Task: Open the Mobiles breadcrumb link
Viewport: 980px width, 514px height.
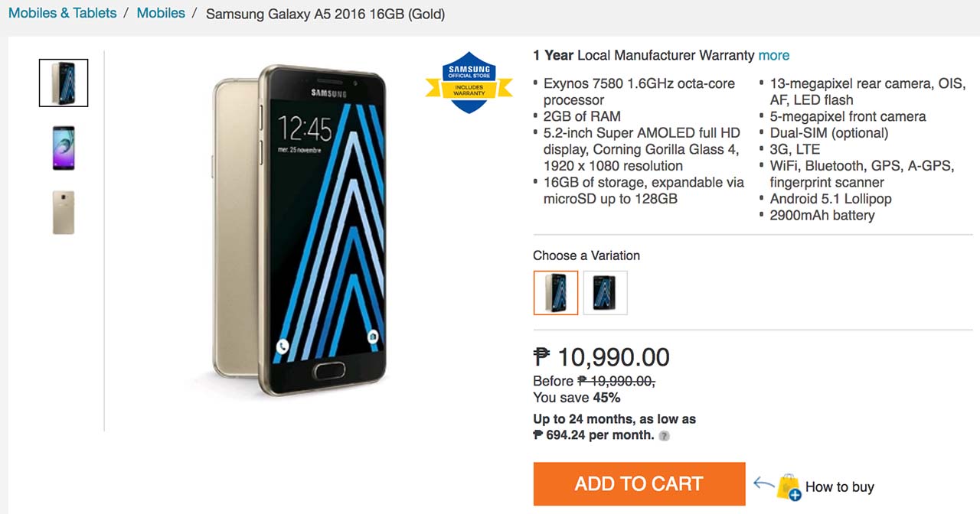Action: point(161,13)
